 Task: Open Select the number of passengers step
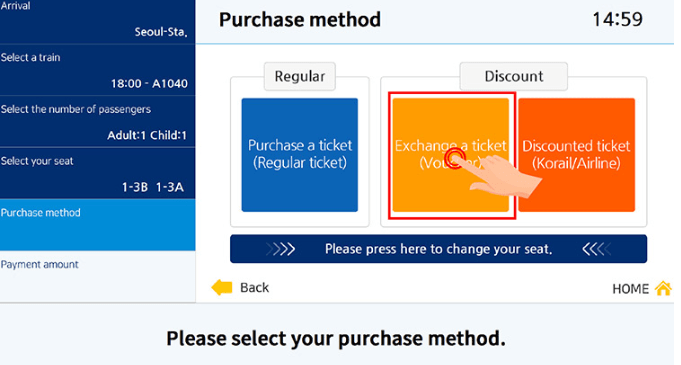(97, 122)
